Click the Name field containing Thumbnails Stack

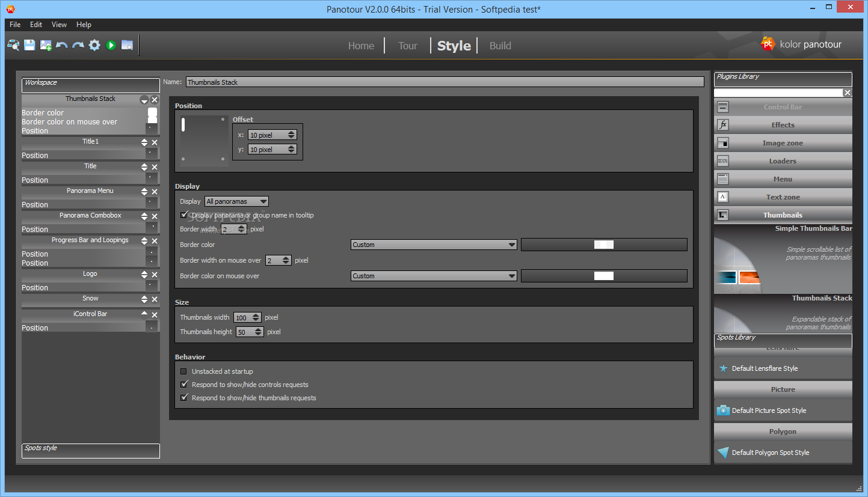coord(445,82)
